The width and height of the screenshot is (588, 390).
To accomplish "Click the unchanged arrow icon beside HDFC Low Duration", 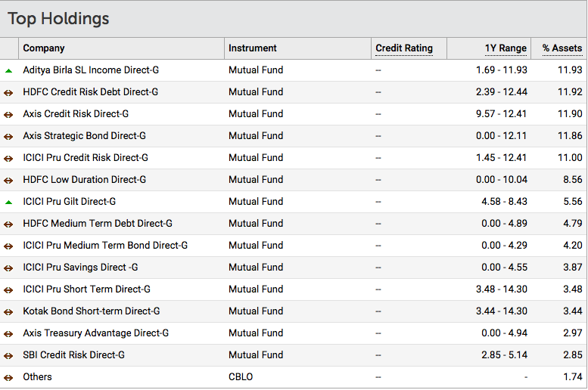I will click(x=8, y=180).
